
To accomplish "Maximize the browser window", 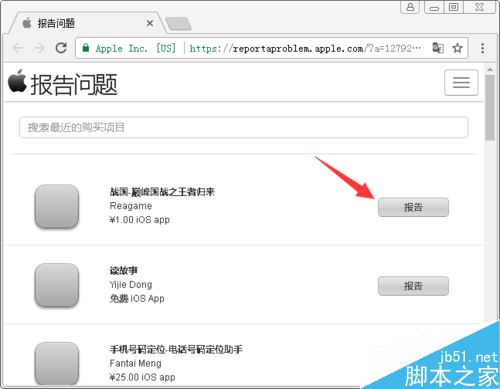I will [453, 7].
